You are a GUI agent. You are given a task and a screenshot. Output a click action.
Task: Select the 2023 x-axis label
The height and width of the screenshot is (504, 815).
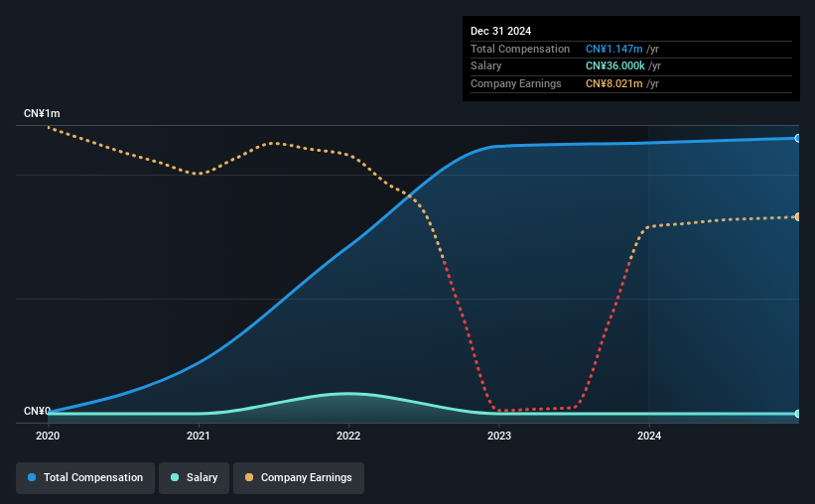[499, 436]
